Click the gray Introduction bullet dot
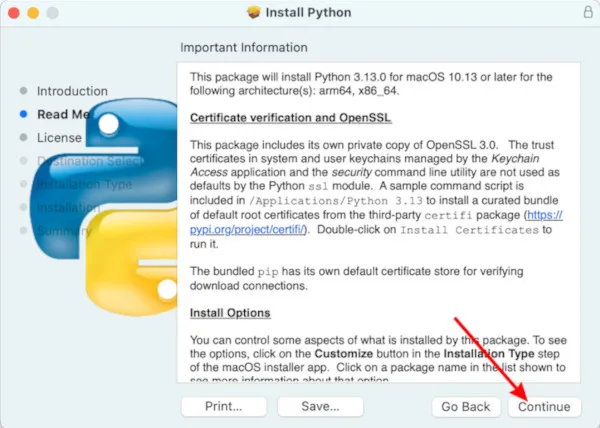This screenshot has width=600, height=428. (23, 91)
